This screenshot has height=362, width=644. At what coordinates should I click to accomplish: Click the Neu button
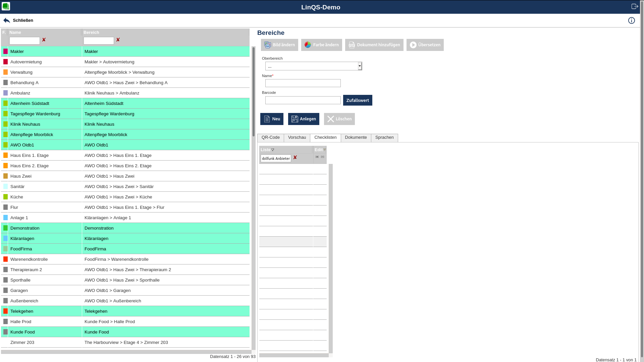(x=272, y=119)
